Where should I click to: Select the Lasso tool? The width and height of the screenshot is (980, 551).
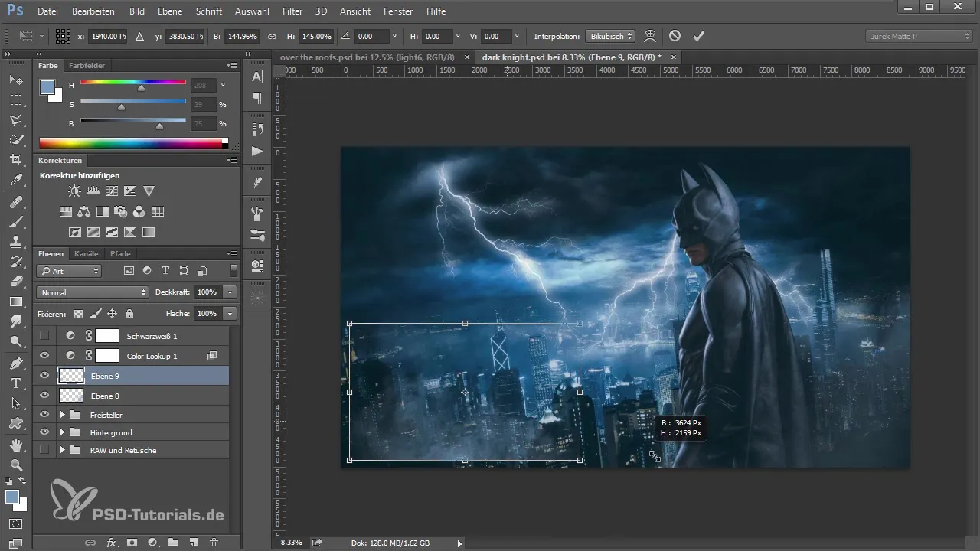coord(16,120)
